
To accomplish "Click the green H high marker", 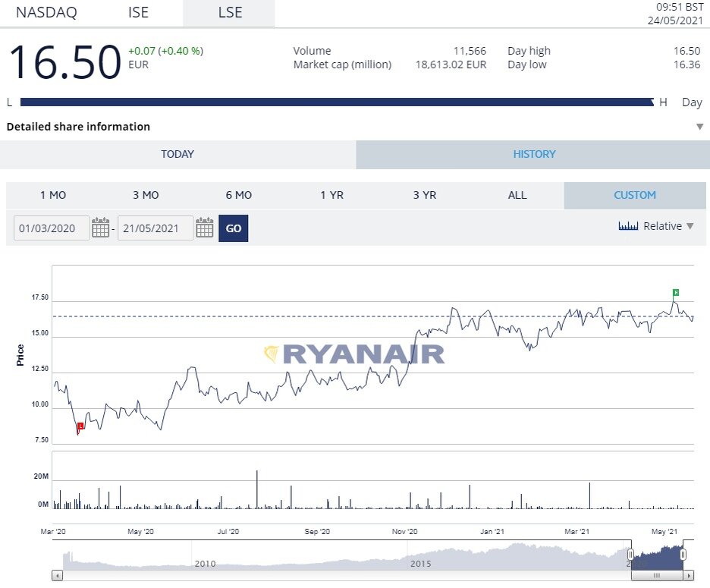I will click(676, 292).
